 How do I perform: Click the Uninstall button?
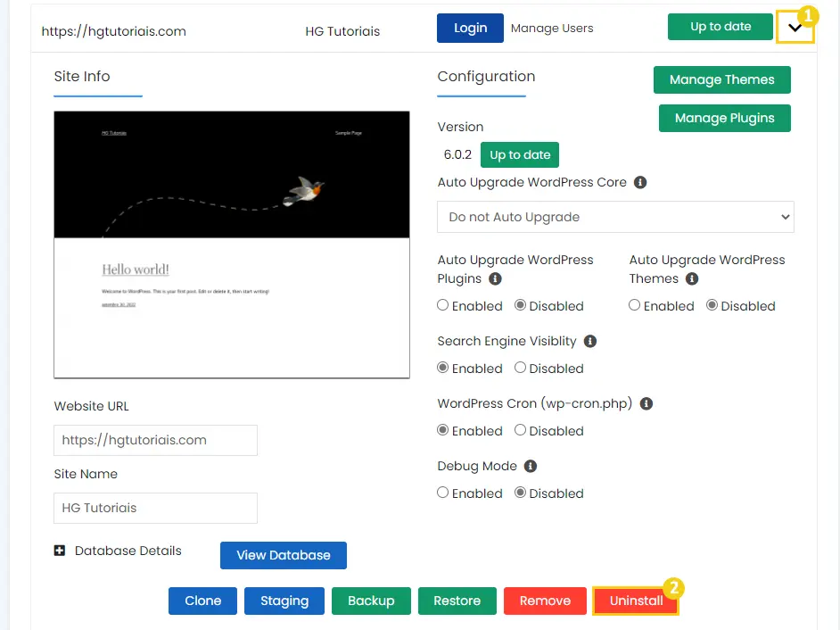point(636,601)
